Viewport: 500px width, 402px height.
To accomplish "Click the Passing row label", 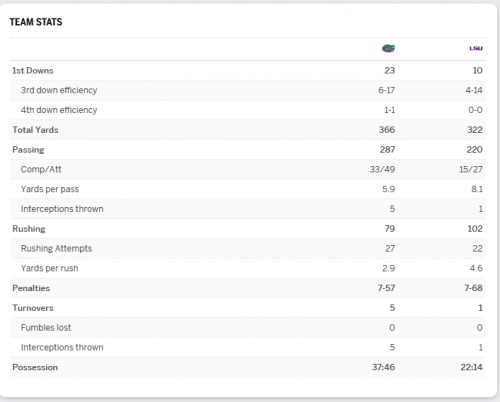I will click(28, 150).
